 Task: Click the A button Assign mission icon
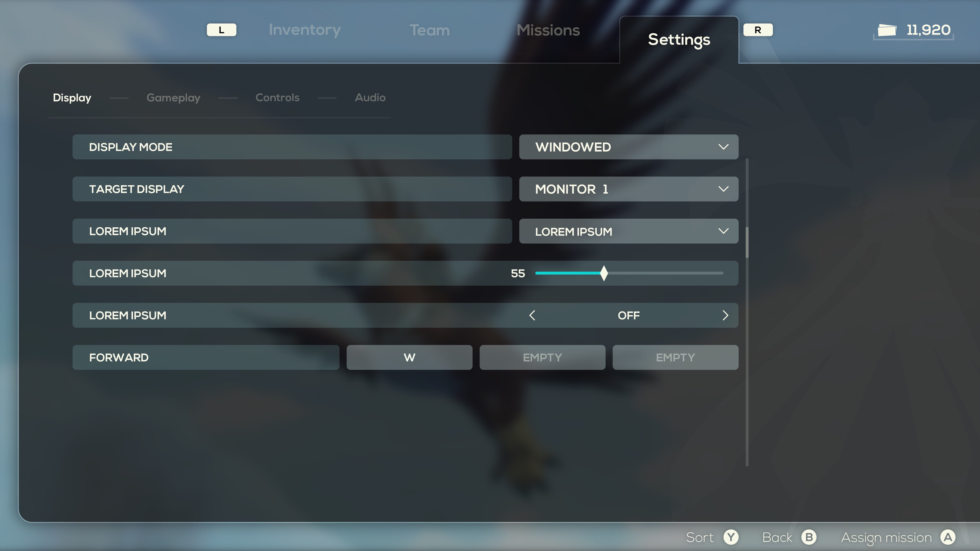tap(948, 537)
